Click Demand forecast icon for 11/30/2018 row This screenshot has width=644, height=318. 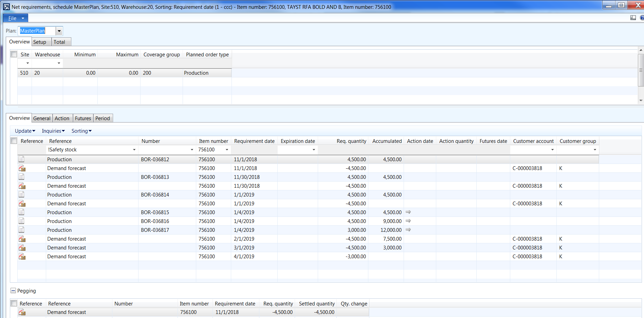click(22, 186)
